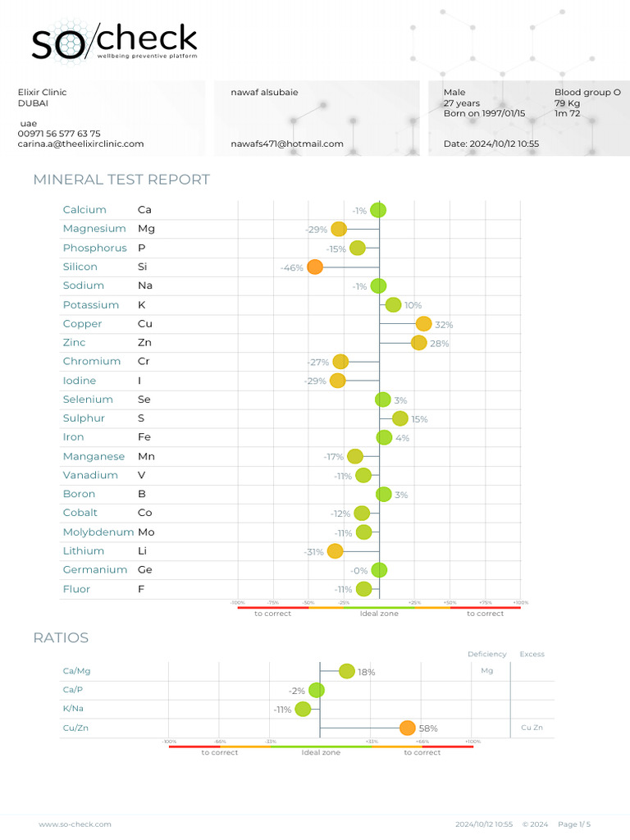
Task: Click the Copper 32% chart marker
Action: tap(423, 324)
